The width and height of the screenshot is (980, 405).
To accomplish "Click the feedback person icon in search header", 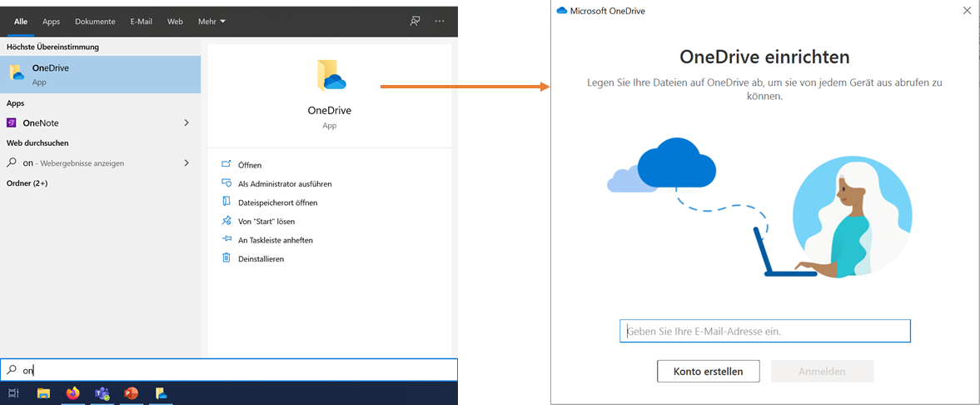I will click(415, 22).
